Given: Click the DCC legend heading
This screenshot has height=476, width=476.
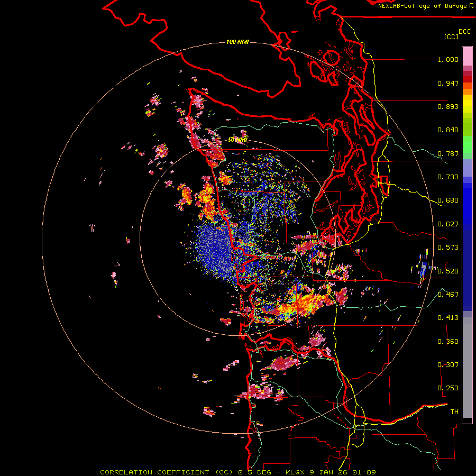Looking at the screenshot, I should point(464,32).
